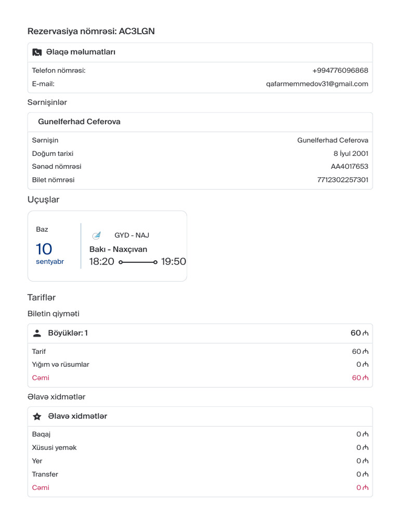This screenshot has height=532, width=399.
Task: Click the document number AA4017653
Action: click(x=349, y=166)
